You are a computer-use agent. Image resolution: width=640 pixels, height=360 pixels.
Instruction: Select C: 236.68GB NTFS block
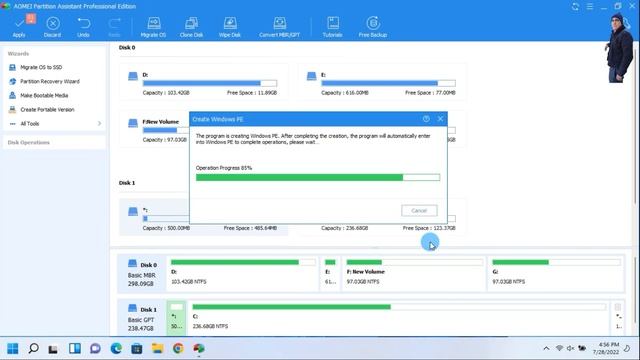pyautogui.click(x=398, y=318)
